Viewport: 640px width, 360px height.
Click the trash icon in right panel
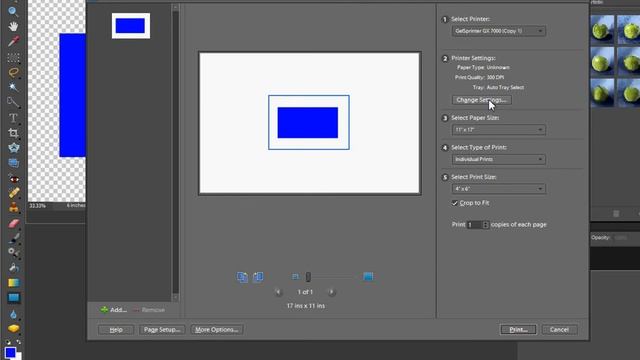point(616,213)
